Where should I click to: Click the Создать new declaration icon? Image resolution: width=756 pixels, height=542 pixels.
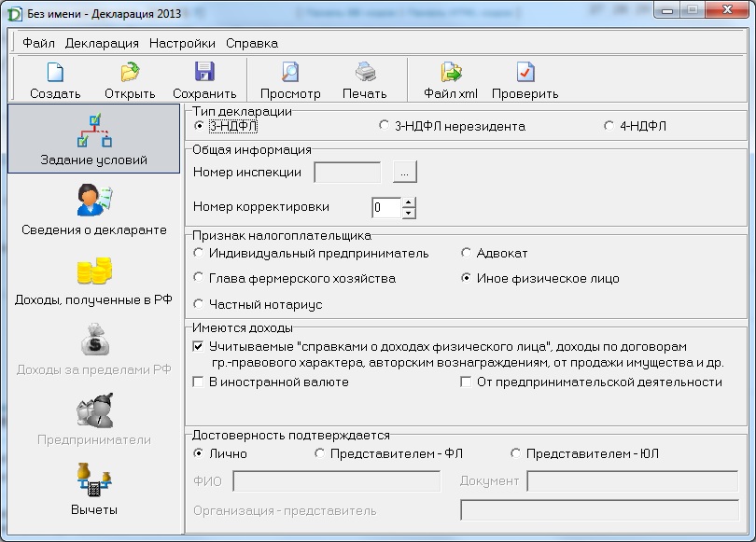click(x=55, y=73)
